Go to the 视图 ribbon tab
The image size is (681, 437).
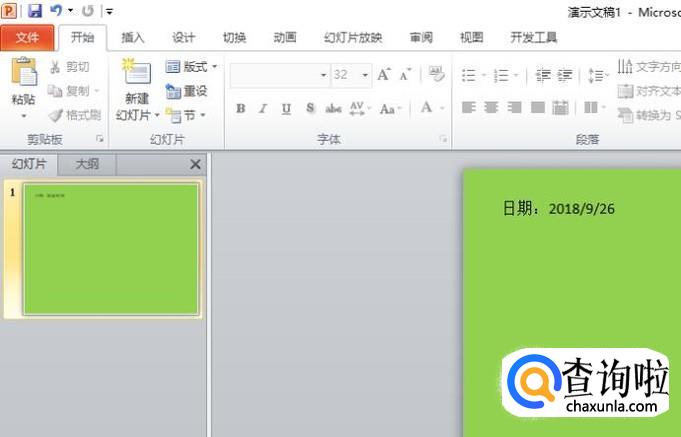click(471, 38)
